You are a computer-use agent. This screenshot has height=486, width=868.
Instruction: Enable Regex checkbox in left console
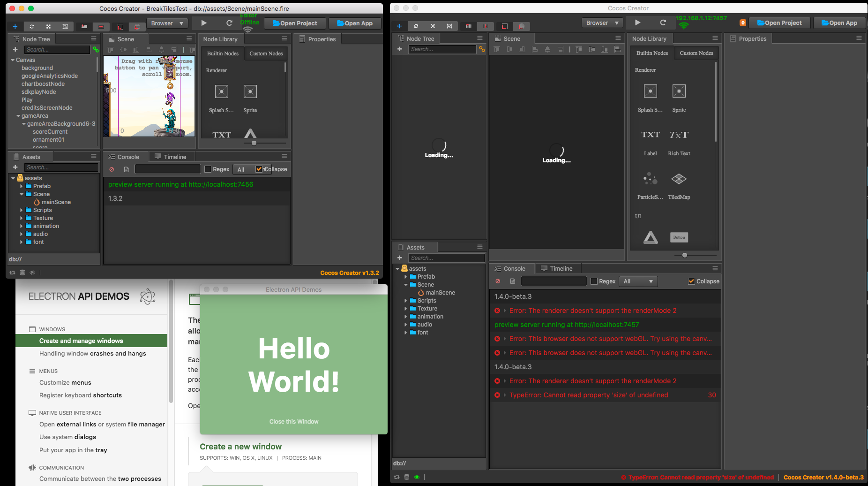point(208,169)
